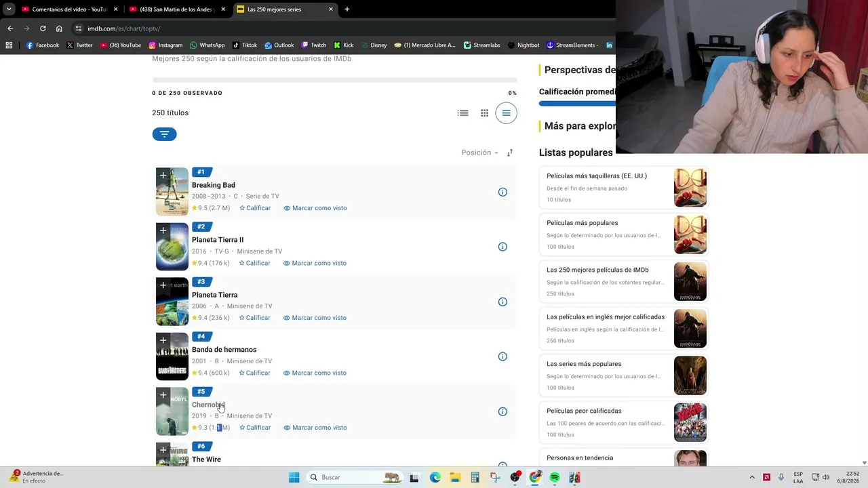Switch to the grid view
This screenshot has height=488, width=868.
point(484,113)
